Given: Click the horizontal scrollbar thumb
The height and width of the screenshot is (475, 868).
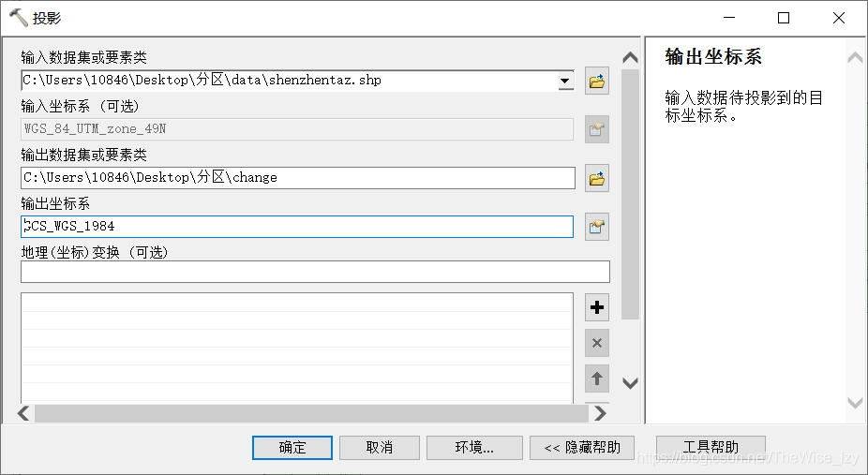Looking at the screenshot, I should click(x=311, y=413).
